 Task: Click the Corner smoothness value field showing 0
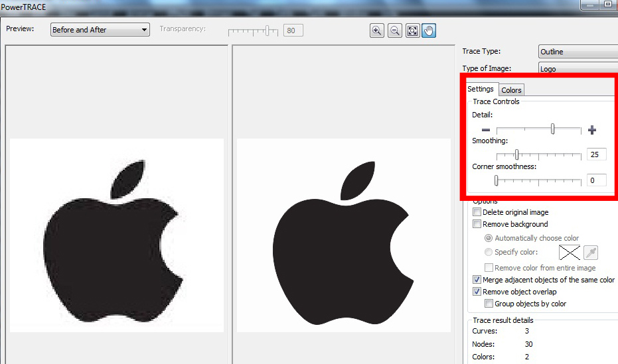point(596,180)
